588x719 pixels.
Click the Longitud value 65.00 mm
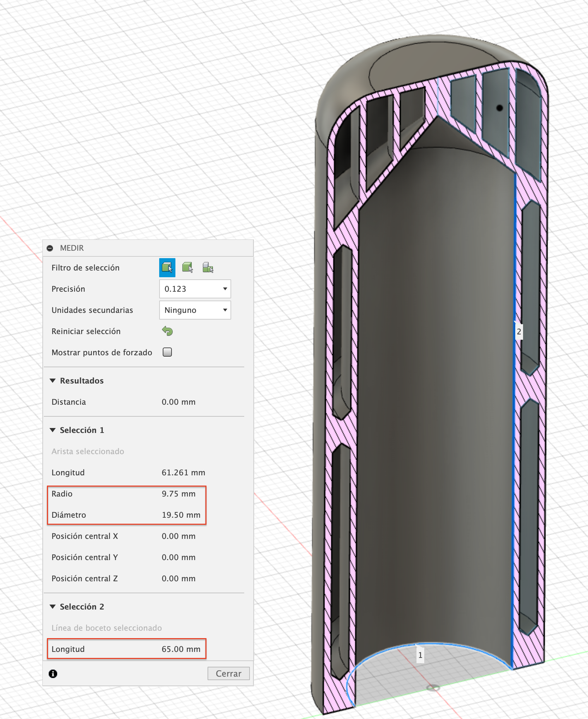pyautogui.click(x=181, y=649)
